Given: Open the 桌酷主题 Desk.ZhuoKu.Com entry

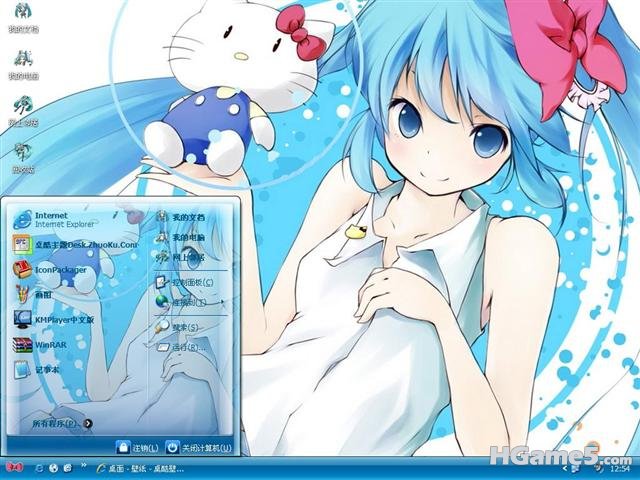Looking at the screenshot, I should point(75,244).
